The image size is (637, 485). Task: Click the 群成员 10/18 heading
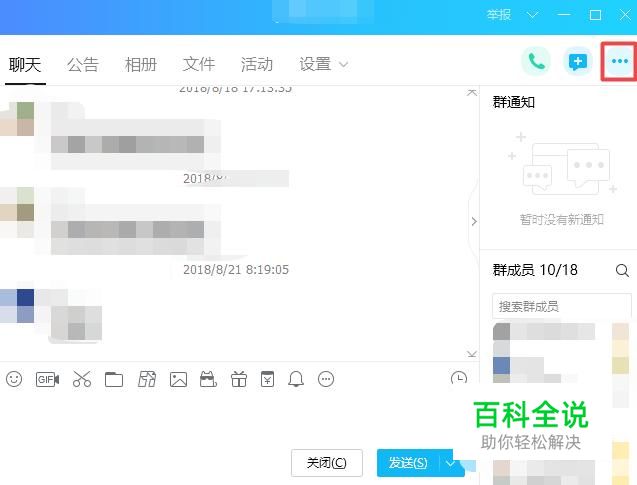point(535,270)
